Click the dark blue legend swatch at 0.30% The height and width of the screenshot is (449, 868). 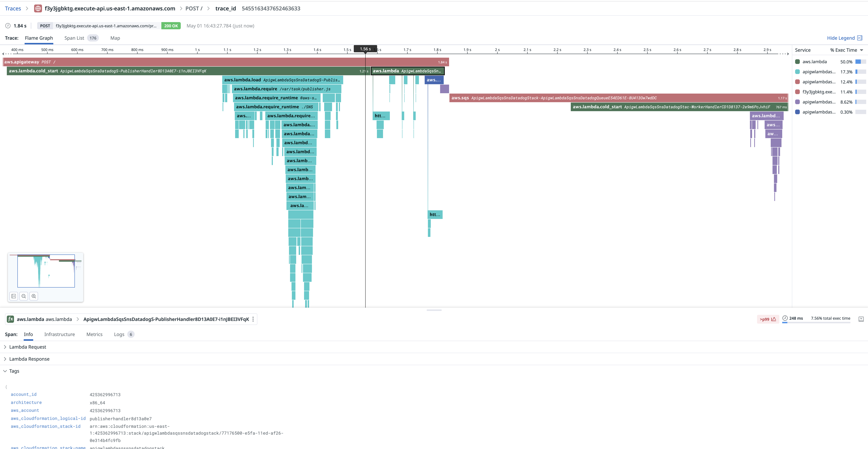tap(797, 112)
